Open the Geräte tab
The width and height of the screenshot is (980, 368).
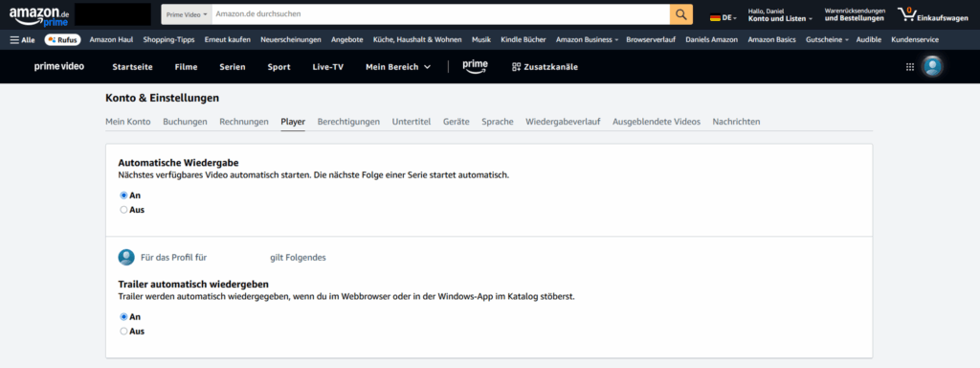(x=457, y=122)
